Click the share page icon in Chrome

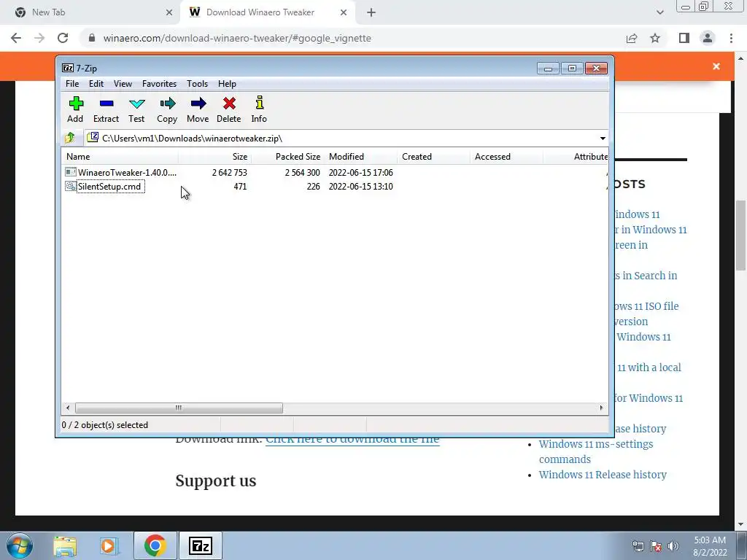tap(632, 38)
